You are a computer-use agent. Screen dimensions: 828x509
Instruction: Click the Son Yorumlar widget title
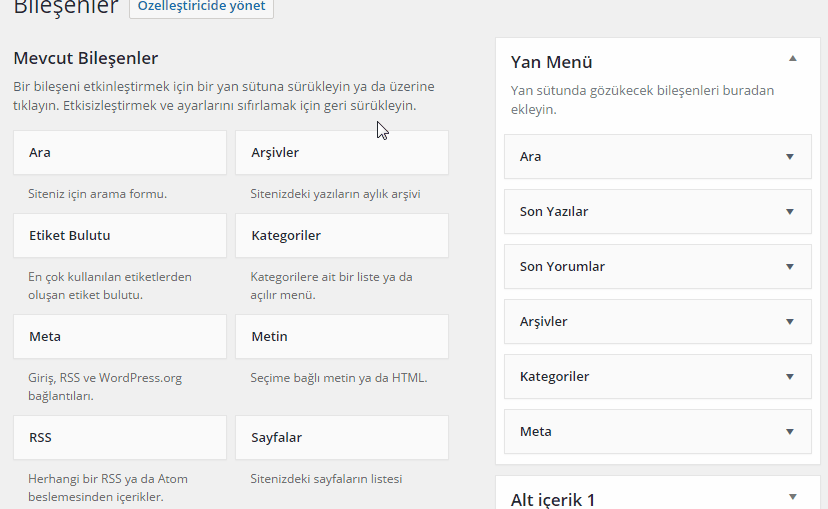click(562, 267)
